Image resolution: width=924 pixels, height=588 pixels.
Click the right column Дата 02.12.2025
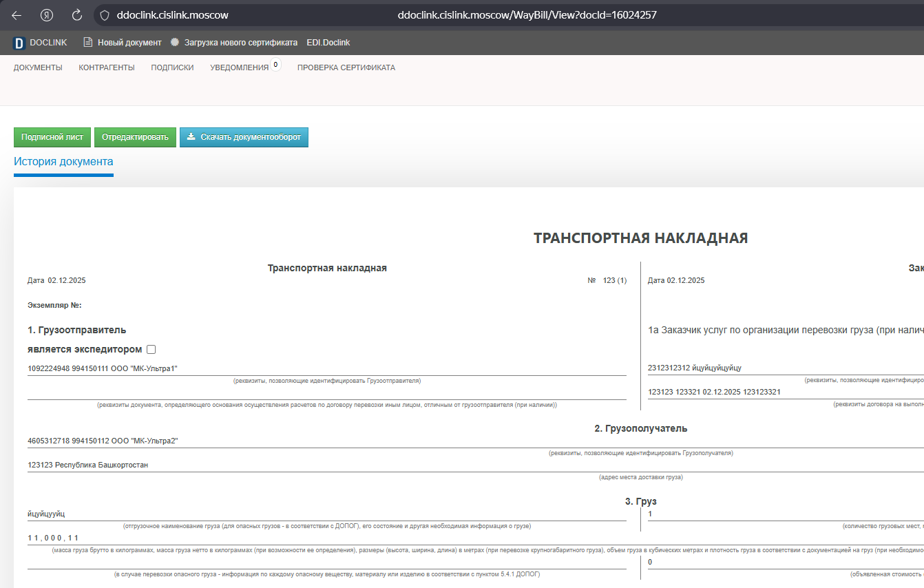[x=676, y=280]
